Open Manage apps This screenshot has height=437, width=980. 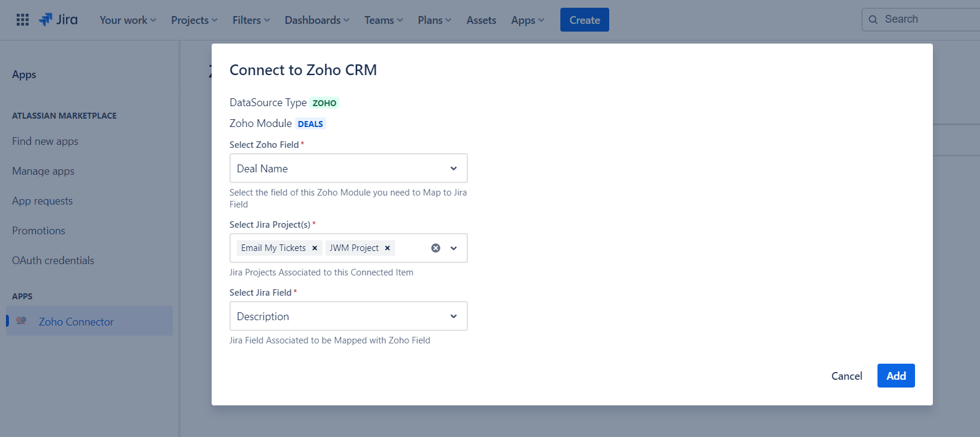(44, 171)
